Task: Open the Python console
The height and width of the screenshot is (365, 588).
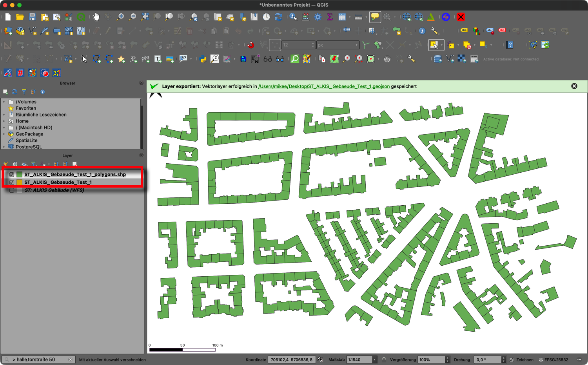Action: pyautogui.click(x=203, y=59)
